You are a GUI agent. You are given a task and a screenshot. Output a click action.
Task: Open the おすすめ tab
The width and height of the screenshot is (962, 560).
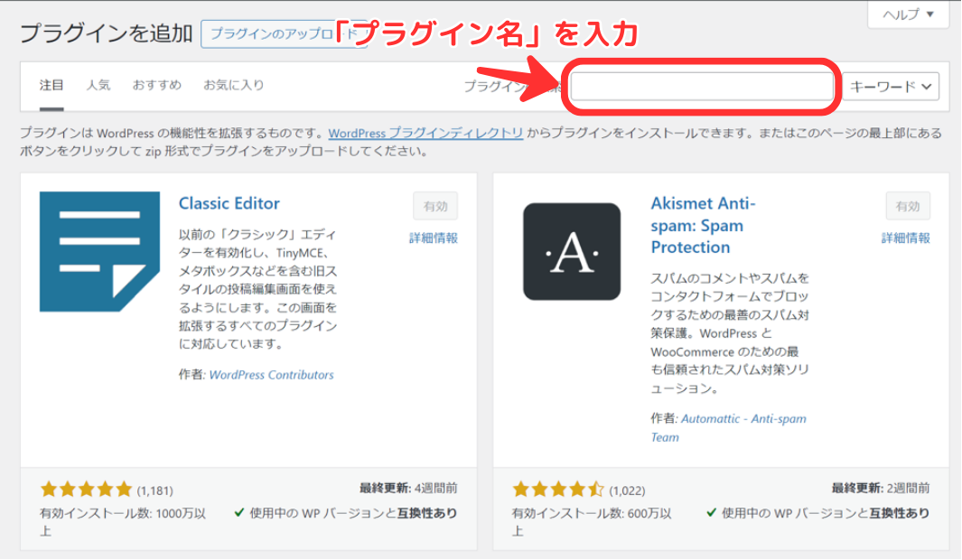(x=157, y=85)
